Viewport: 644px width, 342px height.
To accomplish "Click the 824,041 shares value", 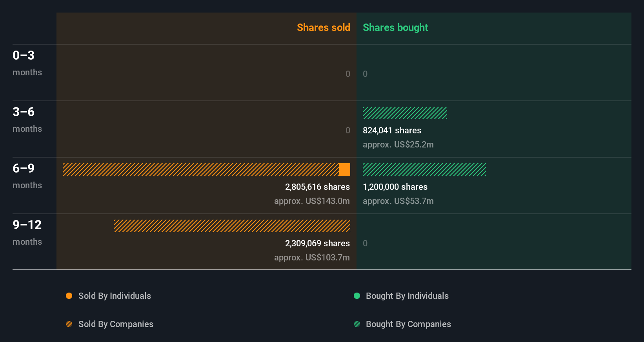I will pos(392,131).
